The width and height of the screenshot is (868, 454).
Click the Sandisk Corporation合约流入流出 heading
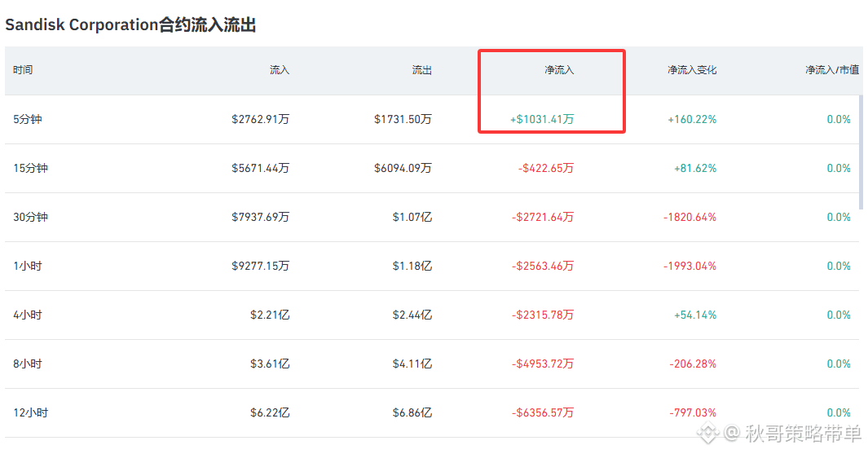[x=130, y=25]
